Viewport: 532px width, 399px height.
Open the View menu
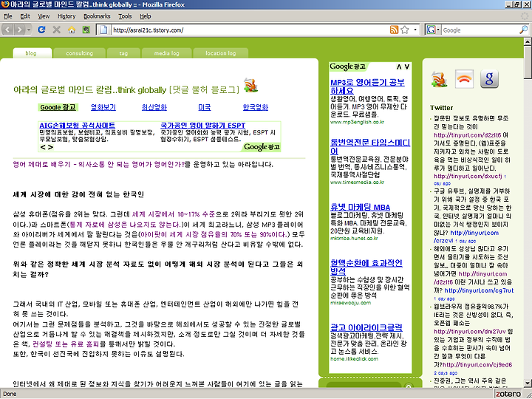coord(44,16)
